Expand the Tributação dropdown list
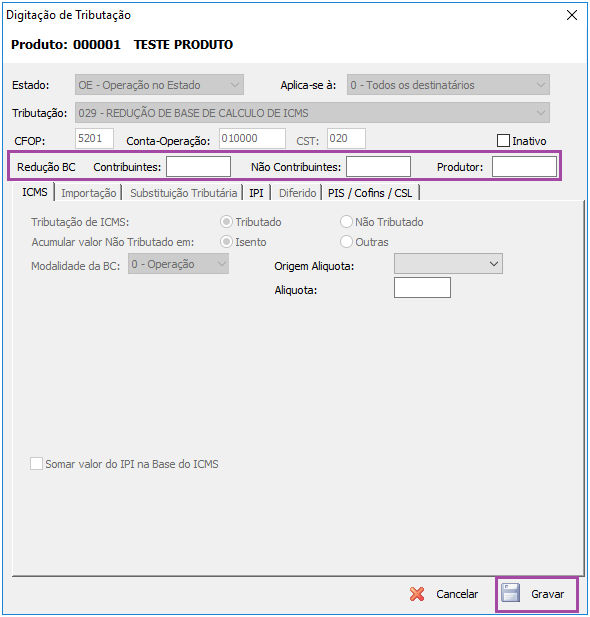Image resolution: width=590 pixels, height=617 pixels. 313,113
